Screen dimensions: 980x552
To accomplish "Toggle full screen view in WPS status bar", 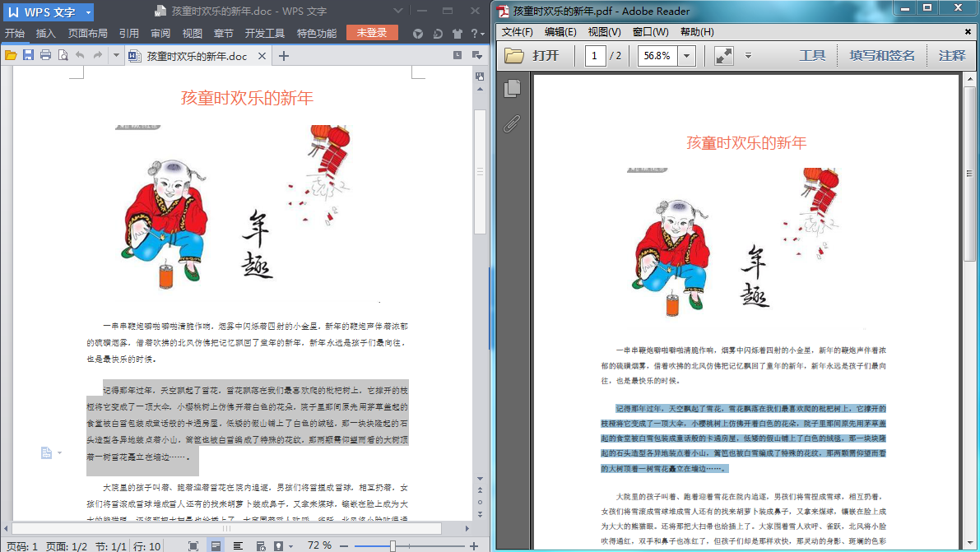I will point(193,545).
